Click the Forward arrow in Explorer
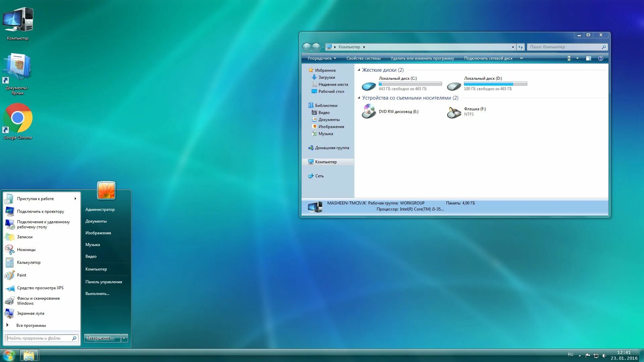 pyautogui.click(x=316, y=47)
